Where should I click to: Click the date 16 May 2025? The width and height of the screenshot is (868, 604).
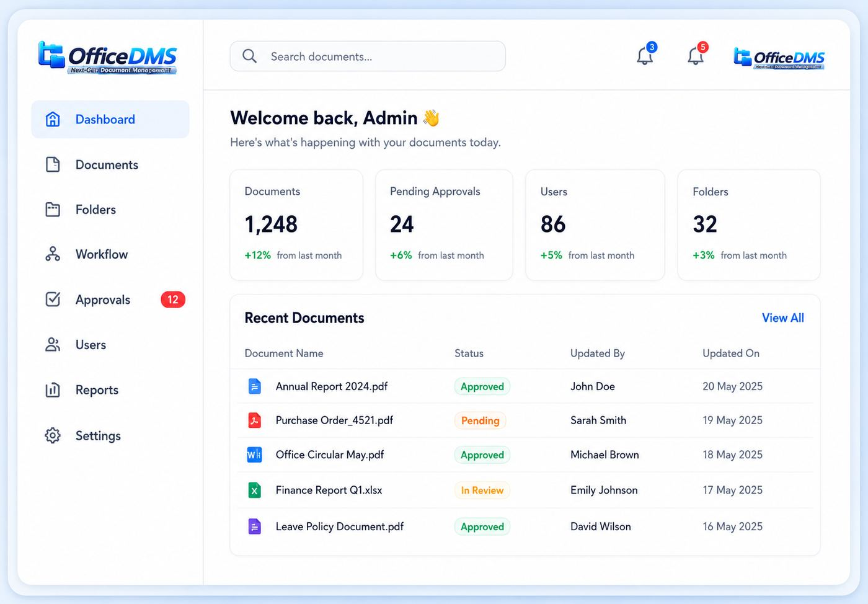(732, 526)
